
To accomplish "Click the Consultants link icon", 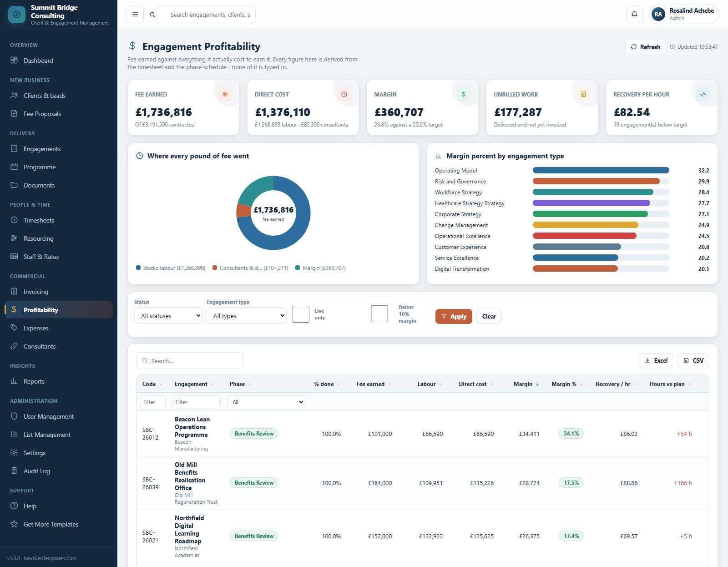I will tap(14, 346).
